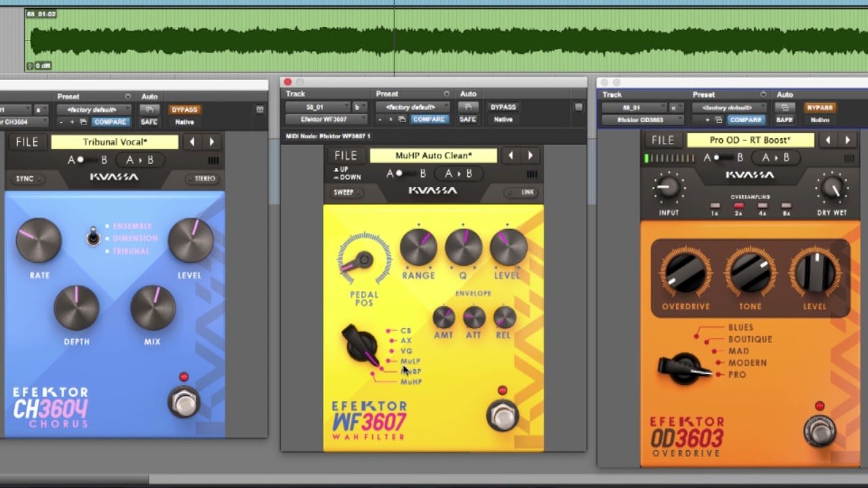The height and width of the screenshot is (488, 868).
Task: Load next preset in the overdrive plugin
Action: 847,140
